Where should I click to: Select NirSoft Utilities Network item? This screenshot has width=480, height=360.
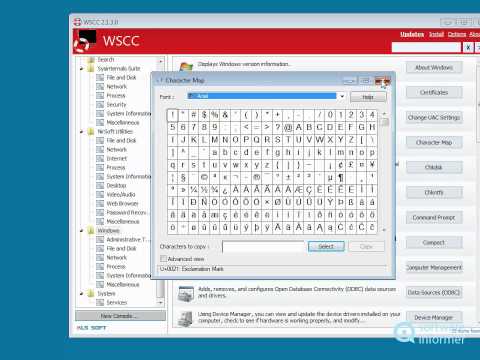pos(117,150)
